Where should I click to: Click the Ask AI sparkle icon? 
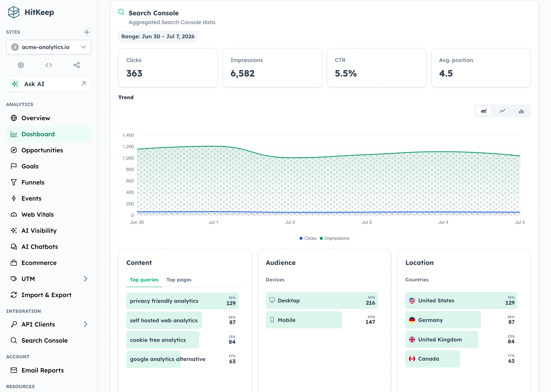coord(15,84)
